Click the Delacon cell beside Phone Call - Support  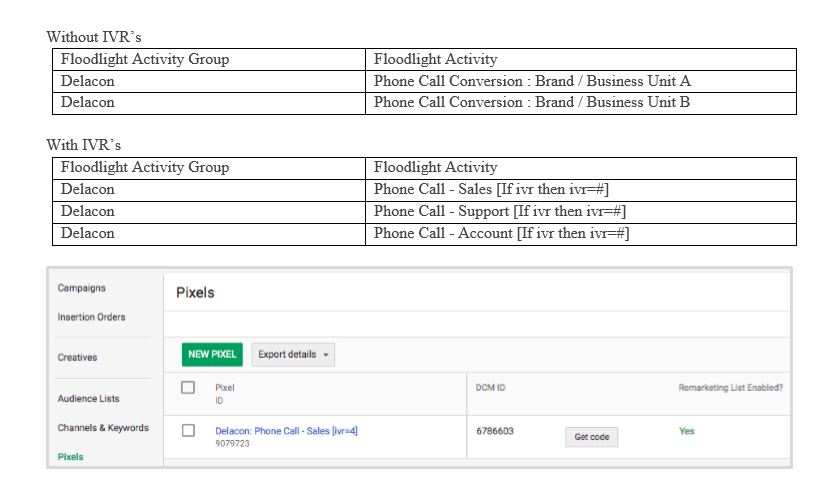click(x=209, y=212)
